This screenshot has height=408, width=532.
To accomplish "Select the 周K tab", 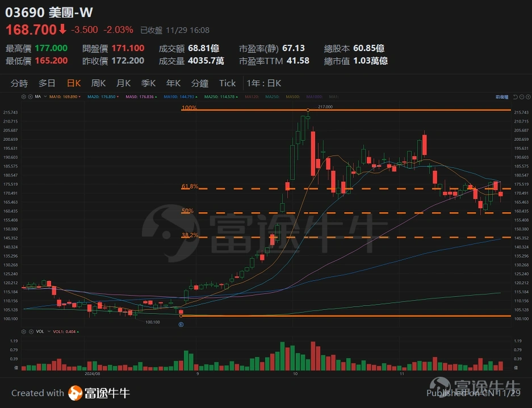I will [x=98, y=83].
